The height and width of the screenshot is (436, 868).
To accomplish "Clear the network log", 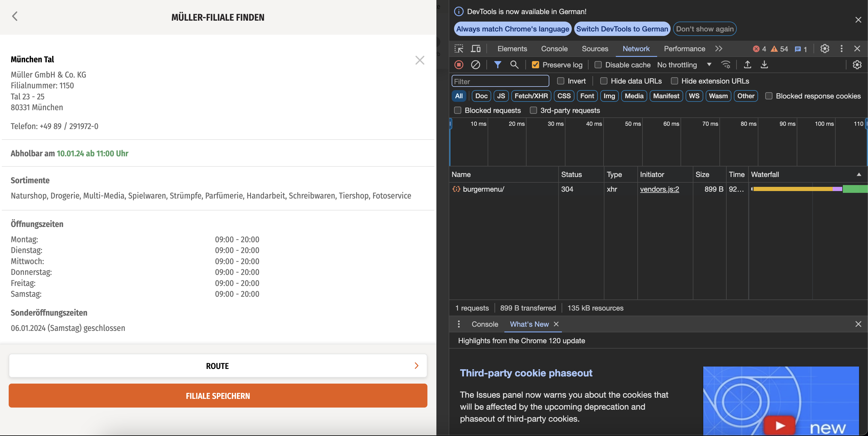I will [475, 65].
